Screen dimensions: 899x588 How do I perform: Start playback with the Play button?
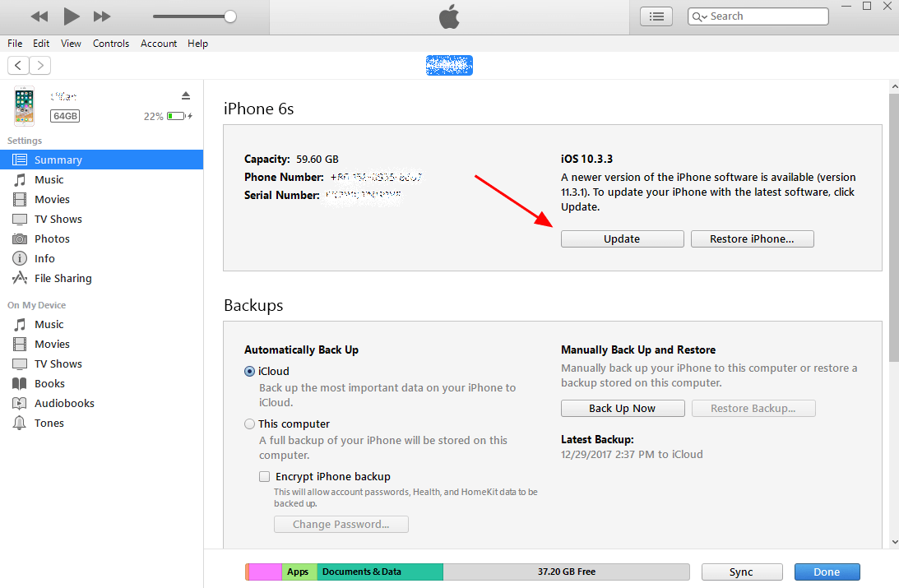(71, 16)
